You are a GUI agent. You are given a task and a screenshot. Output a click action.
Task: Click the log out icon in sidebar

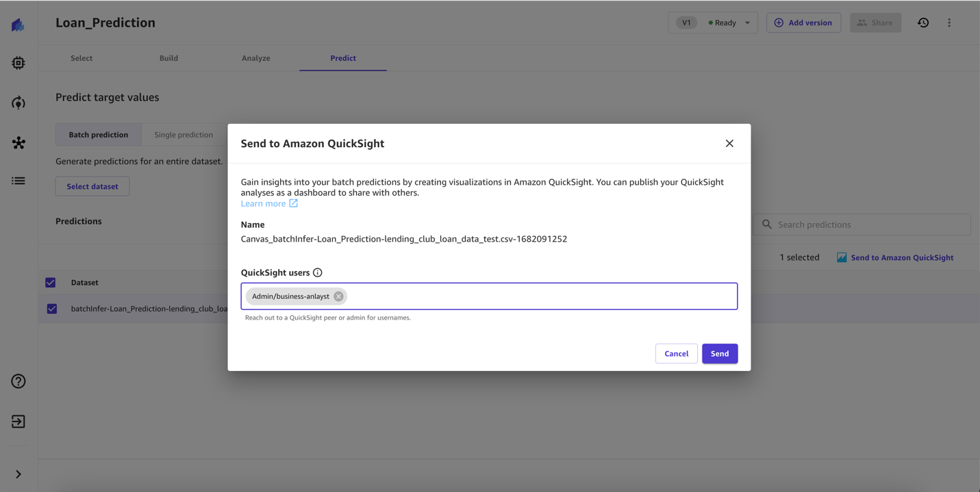tap(18, 422)
